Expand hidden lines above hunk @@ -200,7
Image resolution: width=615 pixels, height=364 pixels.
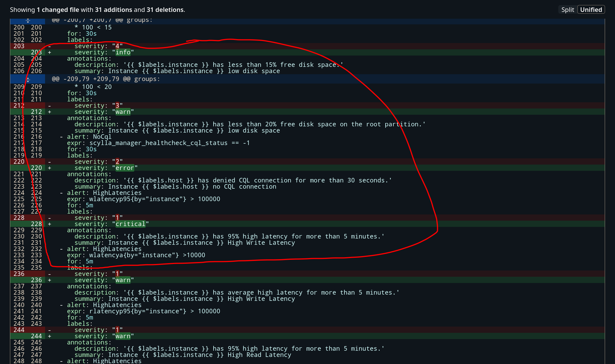click(x=28, y=20)
